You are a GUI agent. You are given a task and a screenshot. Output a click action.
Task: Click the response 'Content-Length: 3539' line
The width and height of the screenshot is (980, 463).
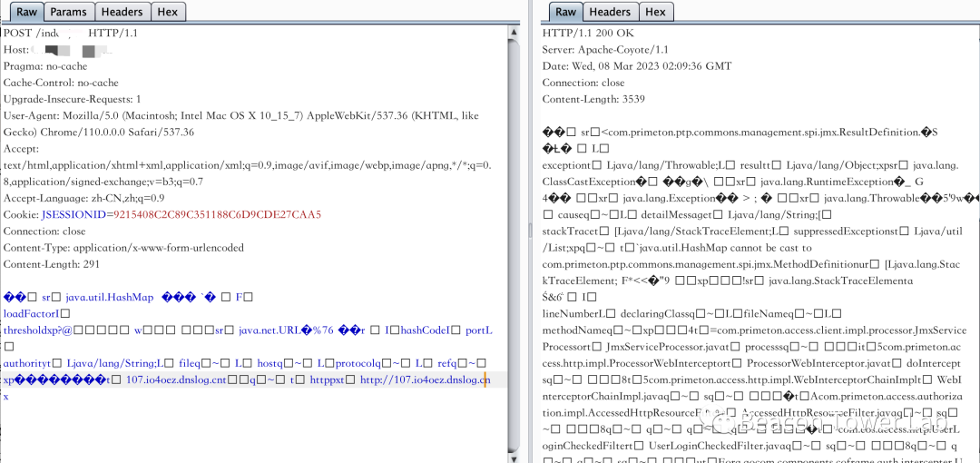click(593, 99)
